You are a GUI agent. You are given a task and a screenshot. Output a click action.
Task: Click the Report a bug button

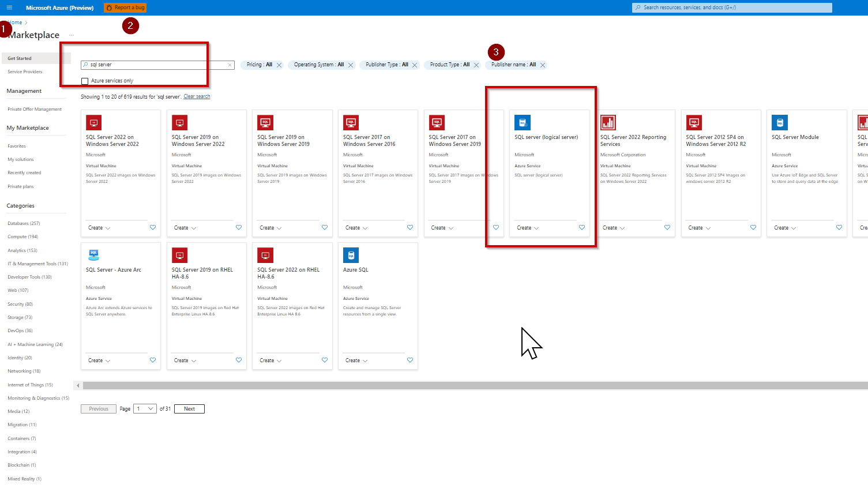pyautogui.click(x=125, y=7)
